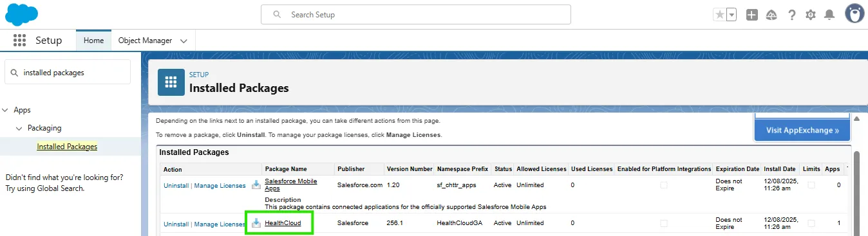
Task: Focus the Search Setup field
Action: (415, 14)
